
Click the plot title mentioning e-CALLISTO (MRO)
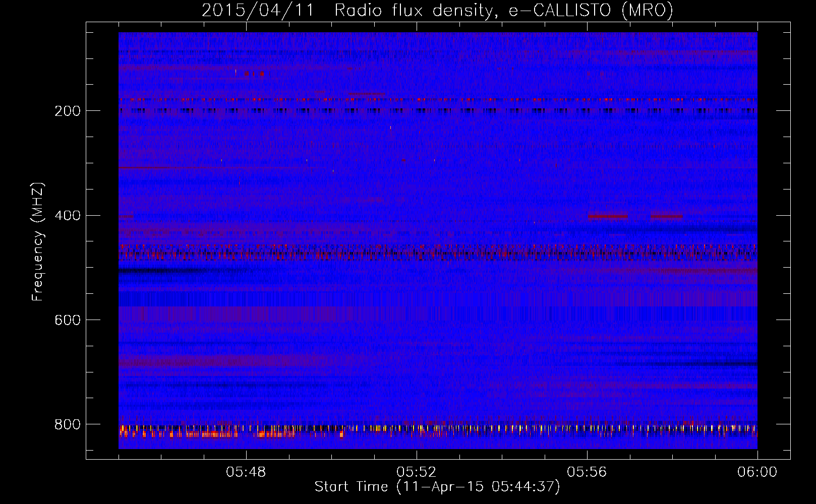click(x=437, y=10)
